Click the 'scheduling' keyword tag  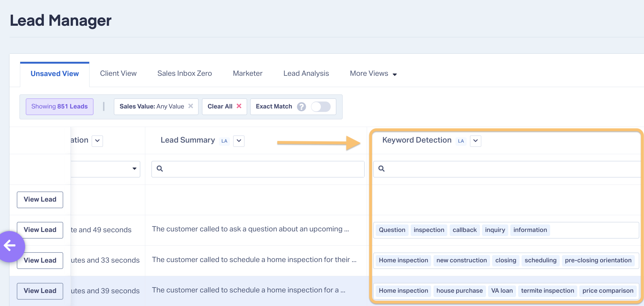(540, 261)
